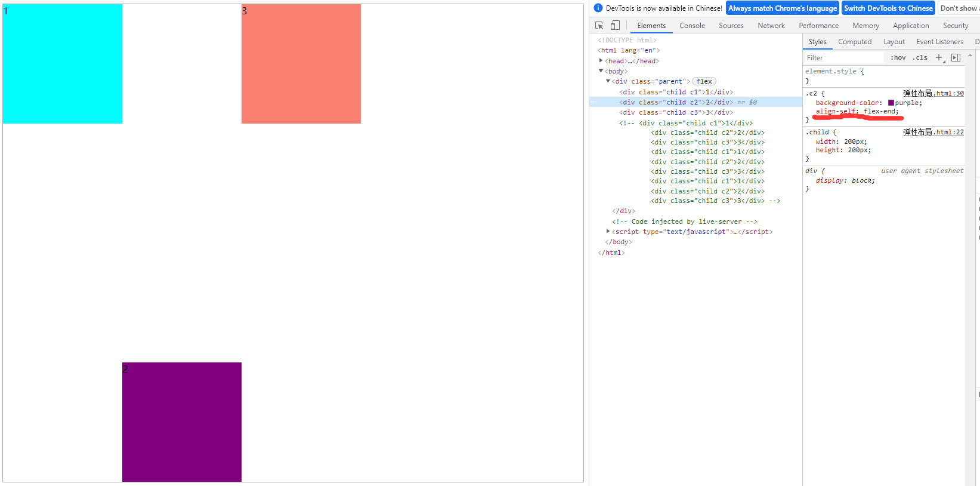Click the .child selector text
The height and width of the screenshot is (486, 980).
point(817,132)
